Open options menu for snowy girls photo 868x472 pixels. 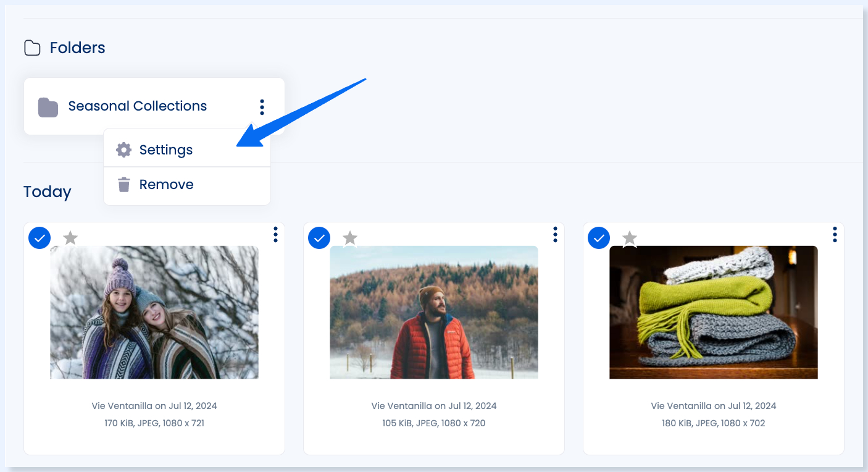(275, 234)
